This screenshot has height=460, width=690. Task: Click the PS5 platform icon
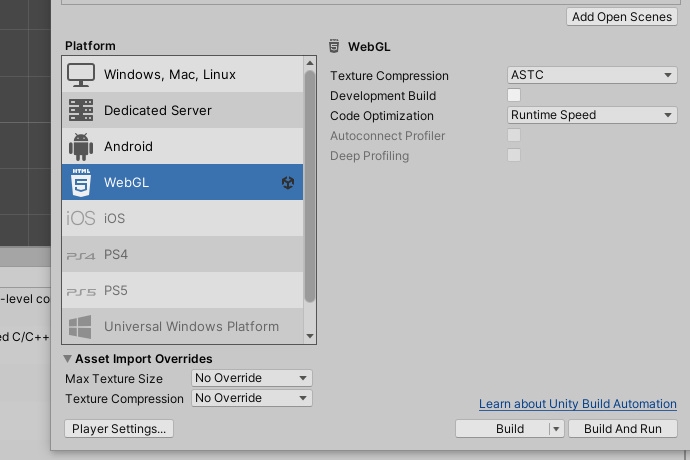pyautogui.click(x=81, y=291)
